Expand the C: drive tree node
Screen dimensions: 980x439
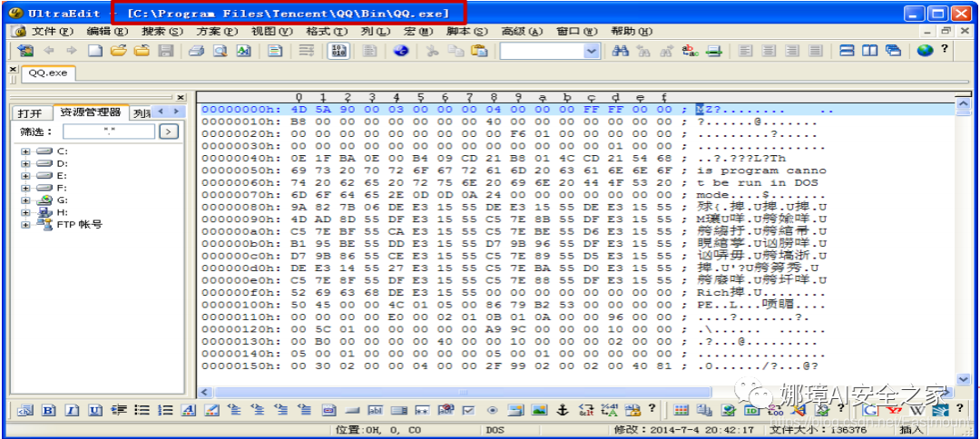pyautogui.click(x=25, y=151)
